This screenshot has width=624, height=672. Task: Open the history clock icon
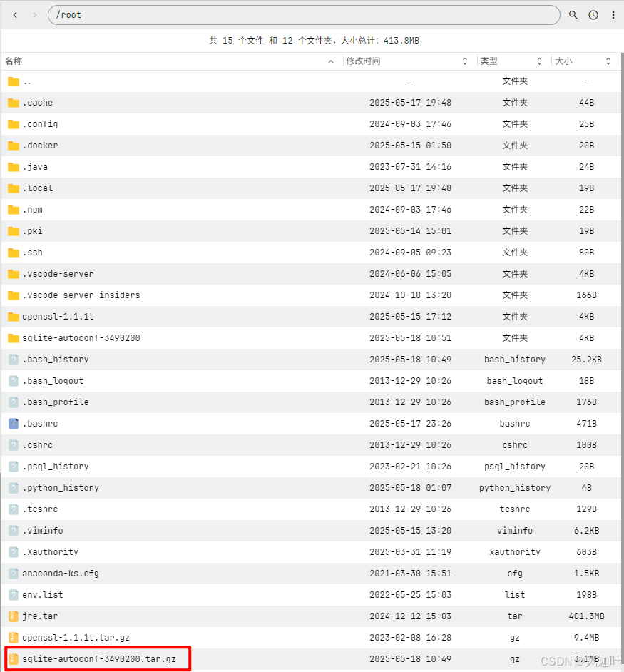pos(593,14)
